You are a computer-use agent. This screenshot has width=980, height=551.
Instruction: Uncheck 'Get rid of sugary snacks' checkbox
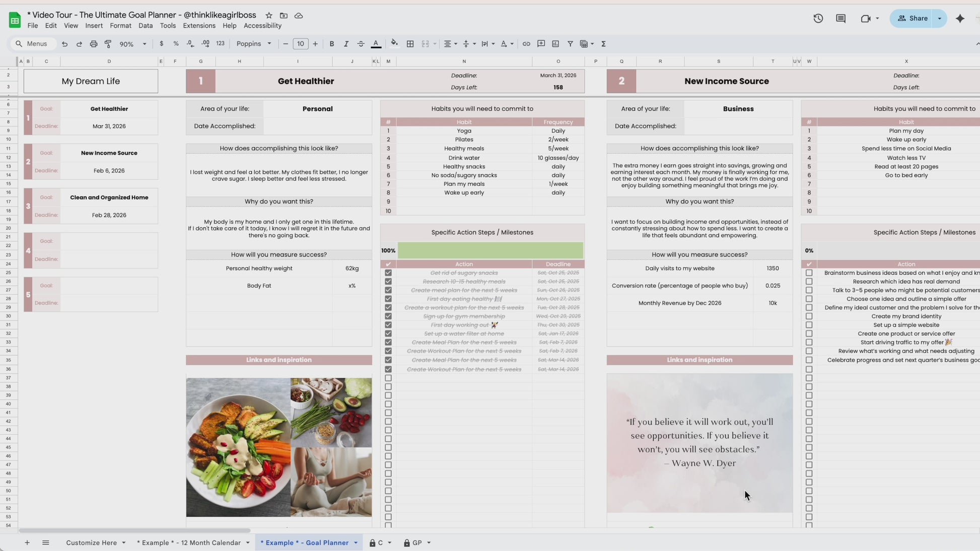tap(388, 273)
